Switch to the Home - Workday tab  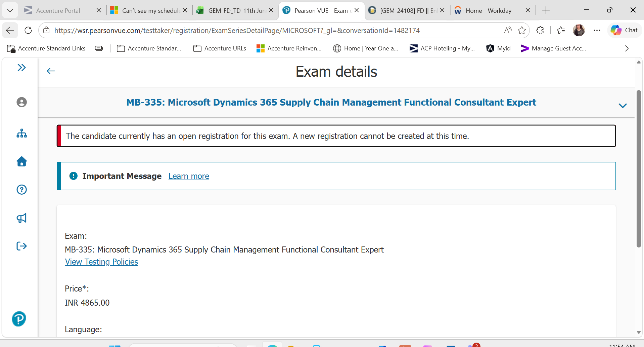[x=488, y=10]
